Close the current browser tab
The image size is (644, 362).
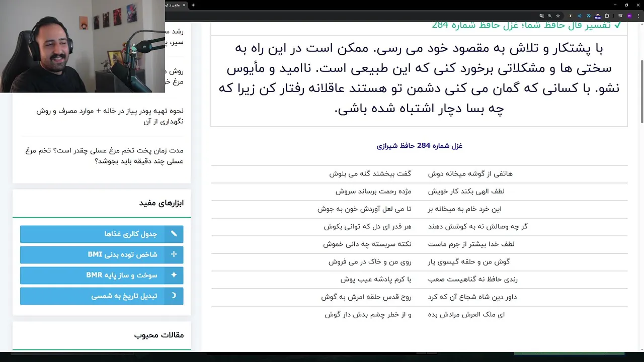(184, 5)
